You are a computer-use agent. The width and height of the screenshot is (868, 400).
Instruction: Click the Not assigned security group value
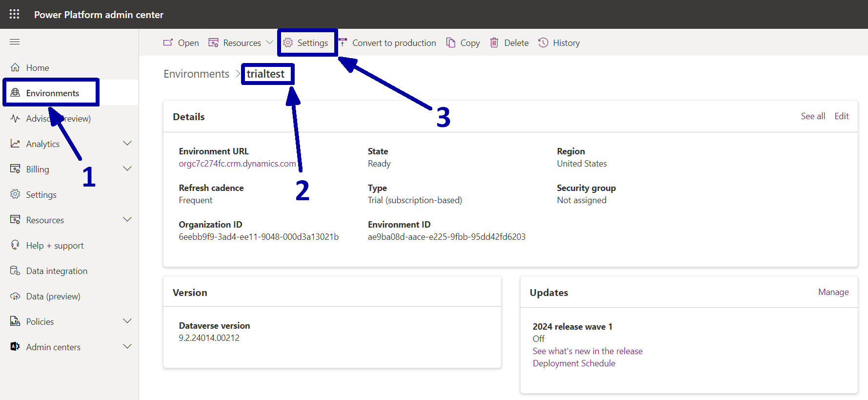click(x=582, y=200)
